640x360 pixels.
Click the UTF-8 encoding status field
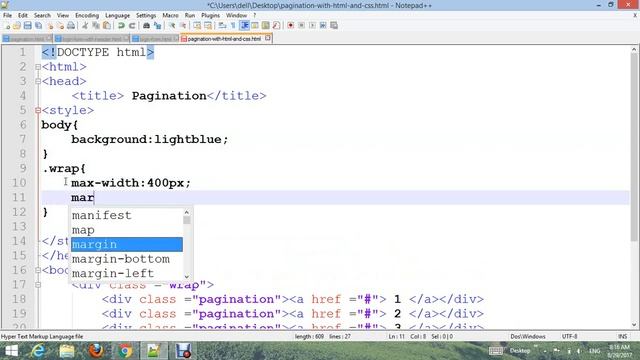point(569,336)
